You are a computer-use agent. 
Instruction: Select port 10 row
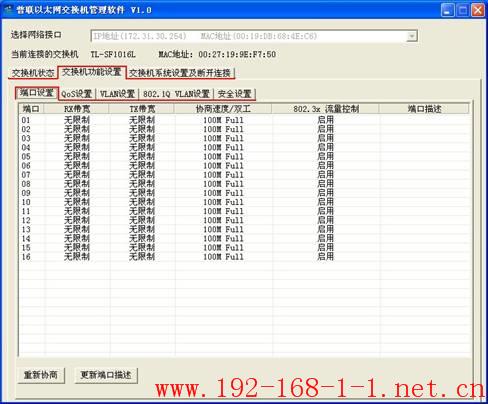coord(245,202)
